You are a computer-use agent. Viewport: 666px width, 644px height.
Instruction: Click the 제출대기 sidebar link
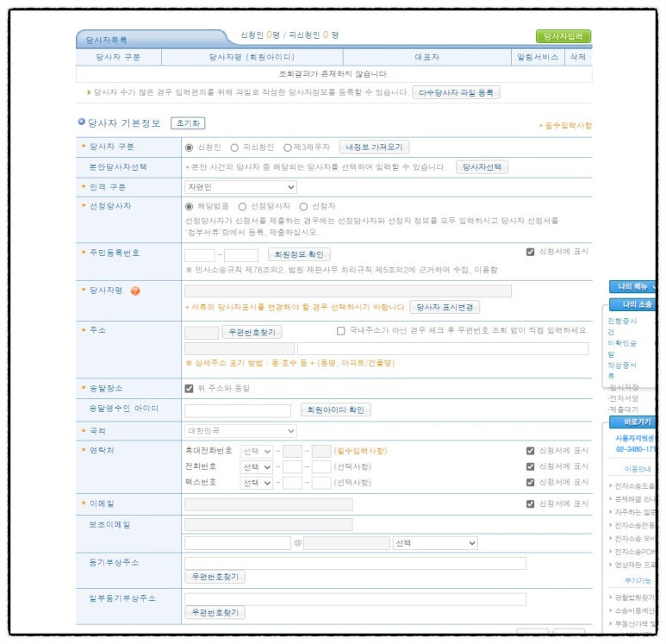pyautogui.click(x=624, y=410)
